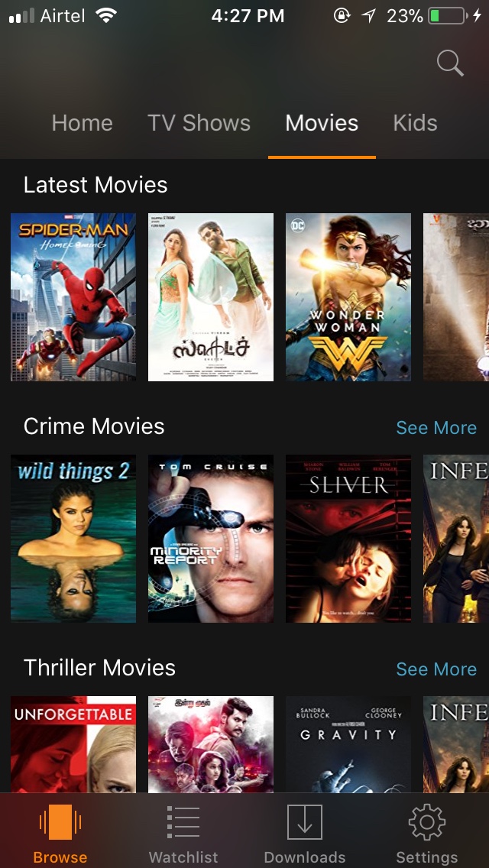Open Spider-Man Homecoming poster
Image resolution: width=489 pixels, height=868 pixels.
coord(73,297)
